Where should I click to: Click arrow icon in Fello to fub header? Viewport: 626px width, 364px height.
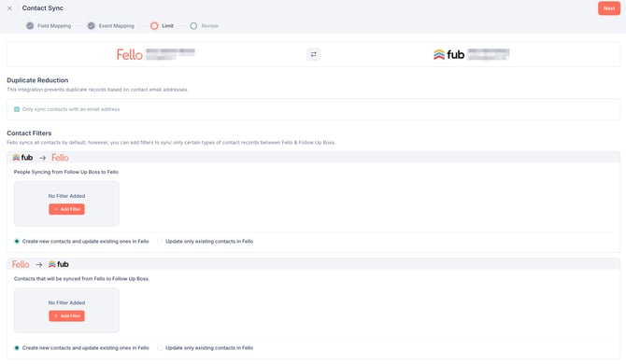(x=38, y=265)
